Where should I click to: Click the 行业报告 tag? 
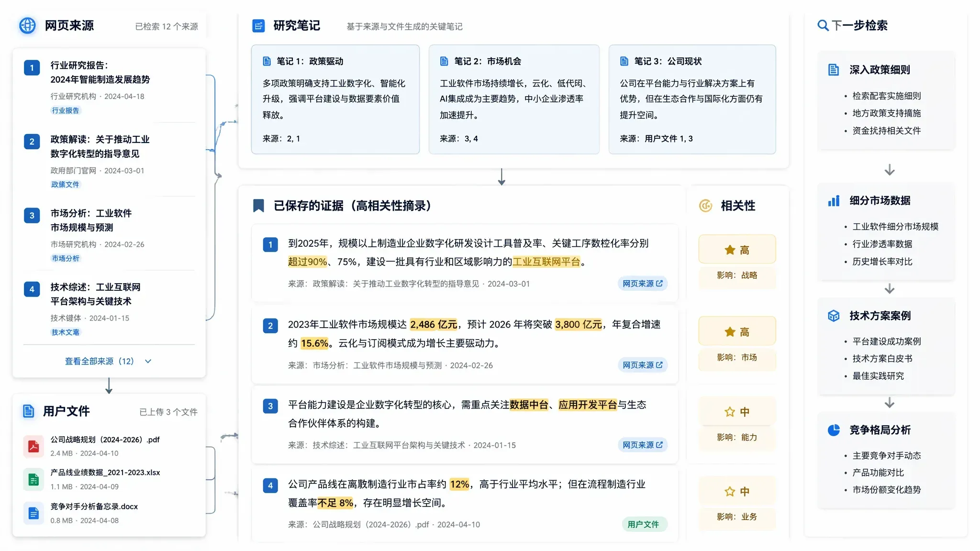point(66,110)
